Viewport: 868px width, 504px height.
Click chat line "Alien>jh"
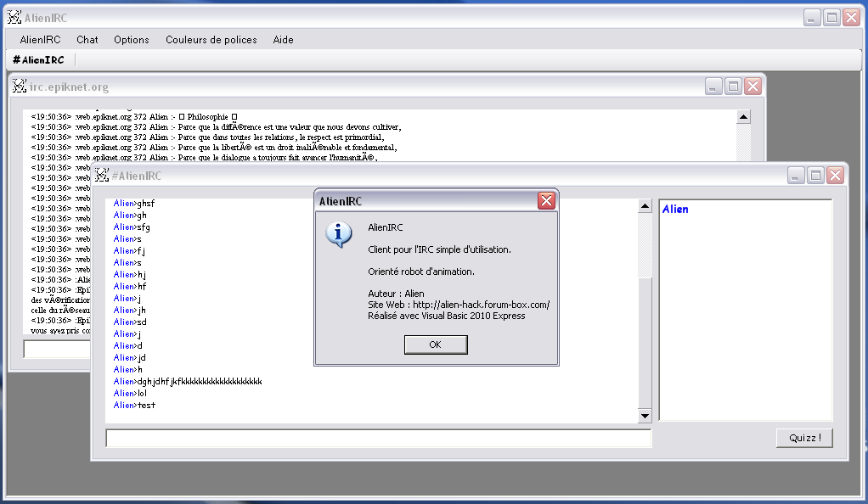pyautogui.click(x=130, y=310)
